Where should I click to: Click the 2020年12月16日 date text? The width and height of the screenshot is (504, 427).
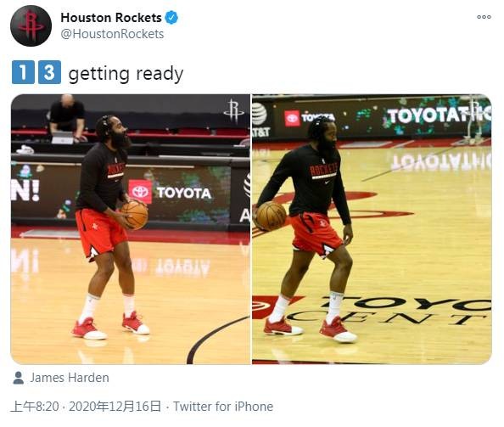pos(115,407)
